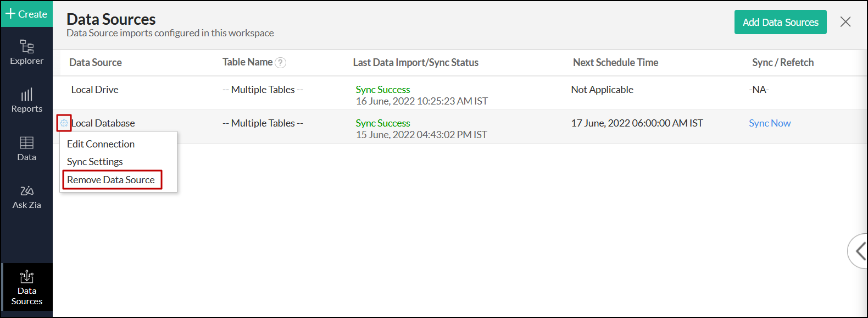868x318 pixels.
Task: Click the Next Schedule Time column header
Action: (x=615, y=63)
